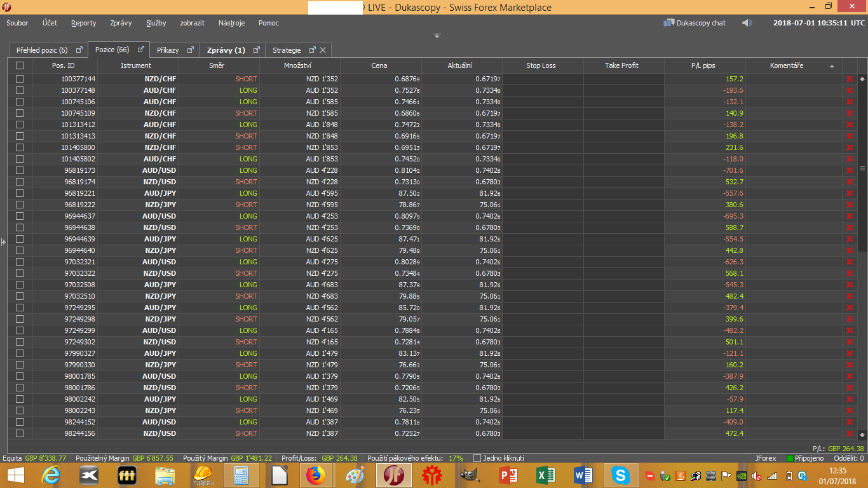Sort table by P/L pips header
Screen dimensions: 868x488
(x=704, y=65)
